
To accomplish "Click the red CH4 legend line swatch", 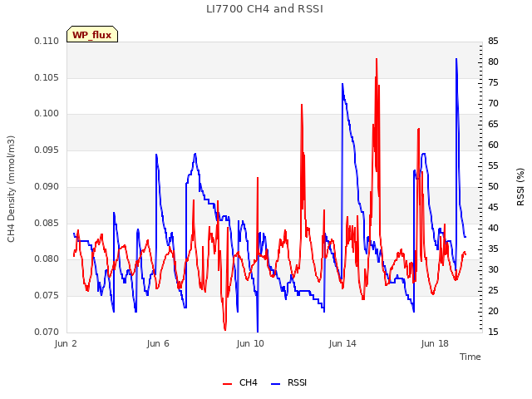I will 227,384.
